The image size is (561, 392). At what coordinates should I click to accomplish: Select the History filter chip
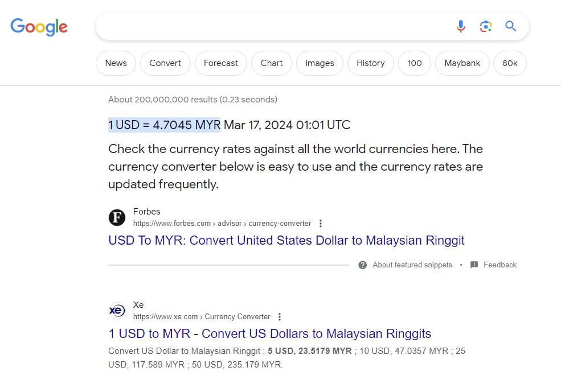click(371, 63)
